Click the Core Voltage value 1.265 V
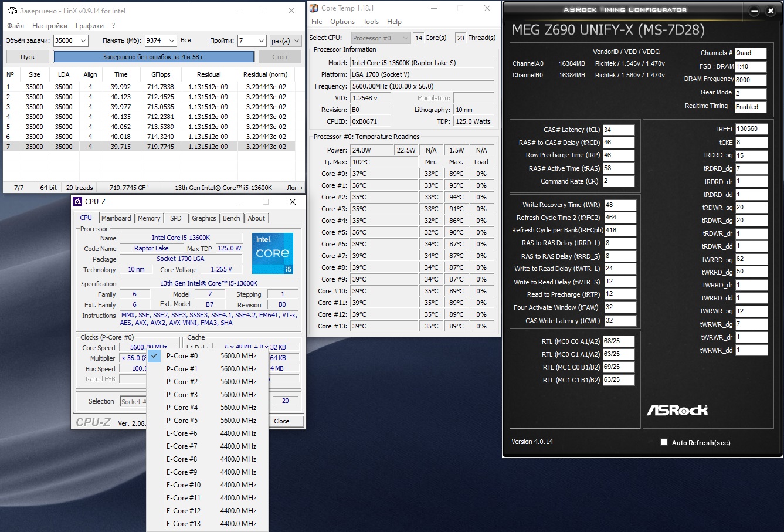The height and width of the screenshot is (532, 784). point(221,270)
